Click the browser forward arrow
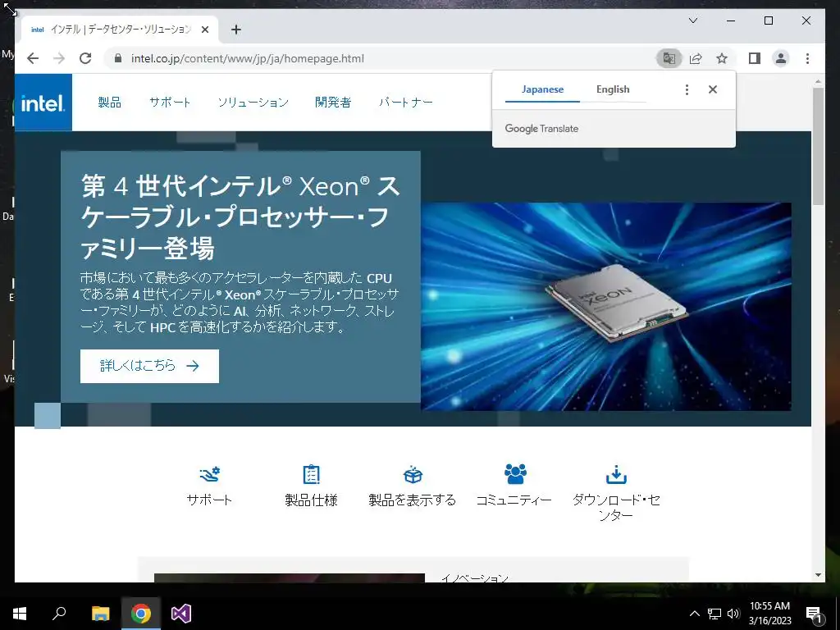840x630 pixels. (59, 58)
